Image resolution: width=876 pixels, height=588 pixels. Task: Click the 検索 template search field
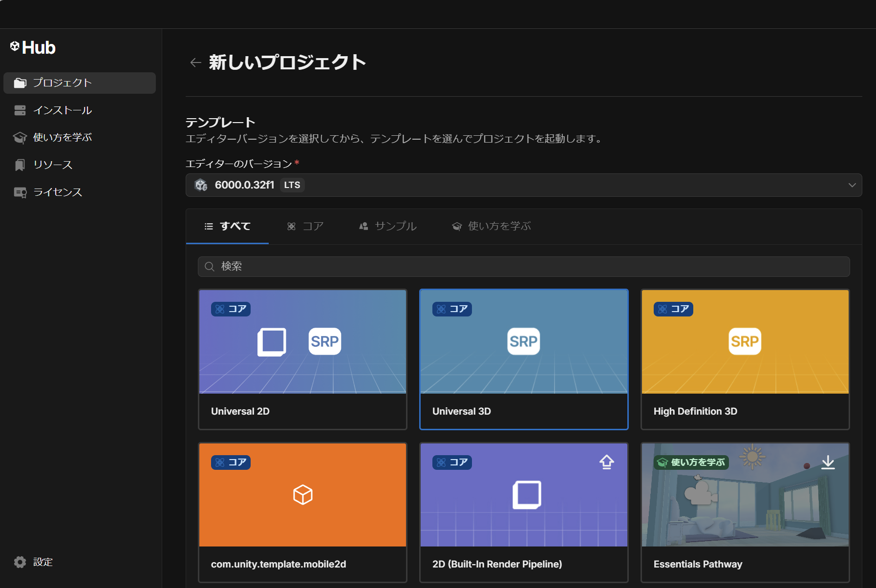pyautogui.click(x=523, y=267)
